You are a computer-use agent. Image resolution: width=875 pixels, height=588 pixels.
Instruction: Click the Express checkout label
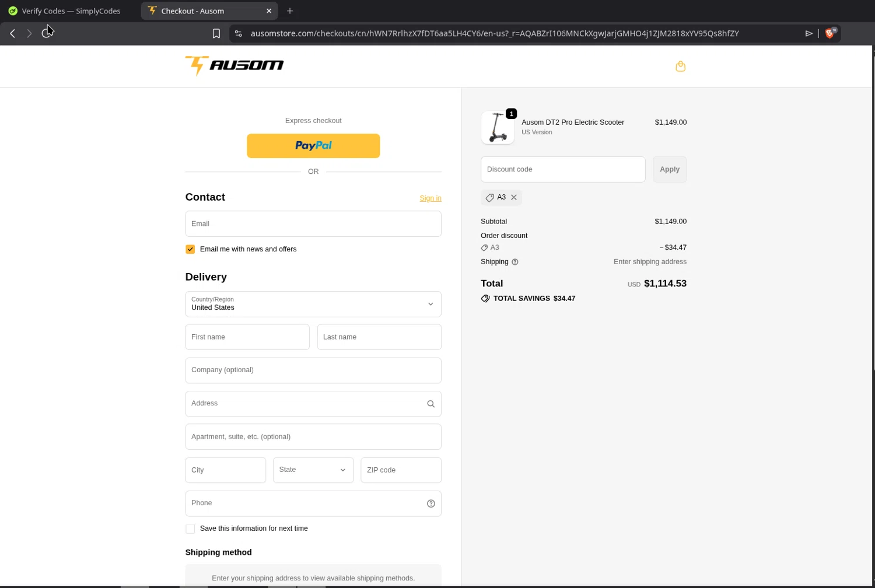[313, 121]
